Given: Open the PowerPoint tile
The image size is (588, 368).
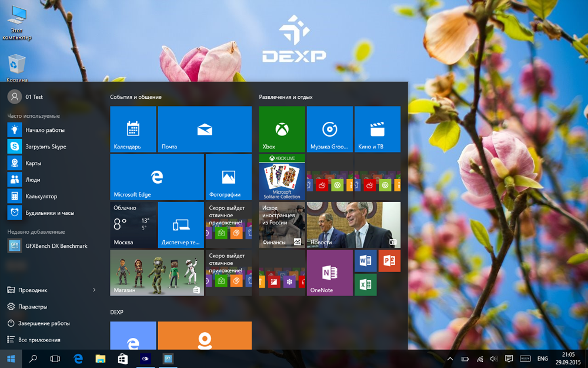Looking at the screenshot, I should click(x=390, y=261).
